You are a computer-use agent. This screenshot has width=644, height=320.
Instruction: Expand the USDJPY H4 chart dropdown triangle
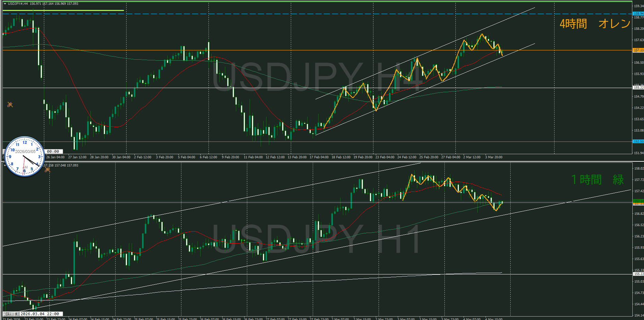click(5, 4)
